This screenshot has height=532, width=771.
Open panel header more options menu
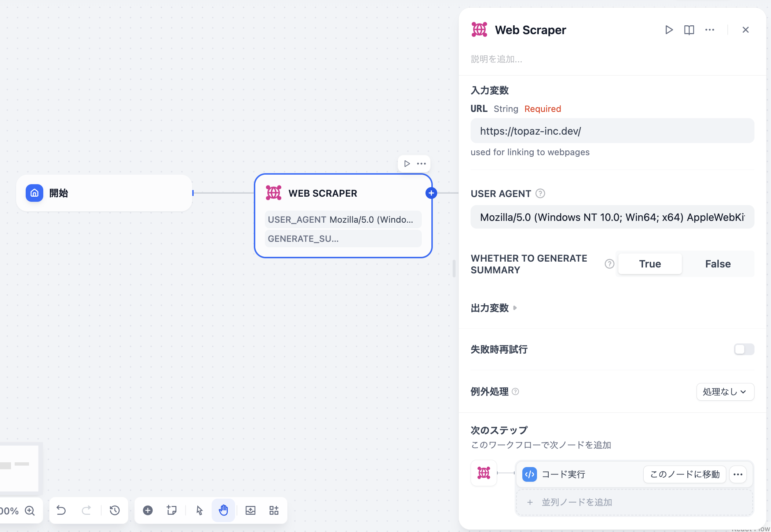pyautogui.click(x=710, y=30)
